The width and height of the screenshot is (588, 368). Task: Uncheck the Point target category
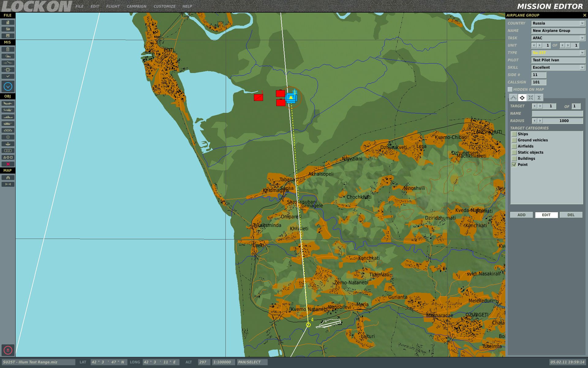pyautogui.click(x=514, y=165)
